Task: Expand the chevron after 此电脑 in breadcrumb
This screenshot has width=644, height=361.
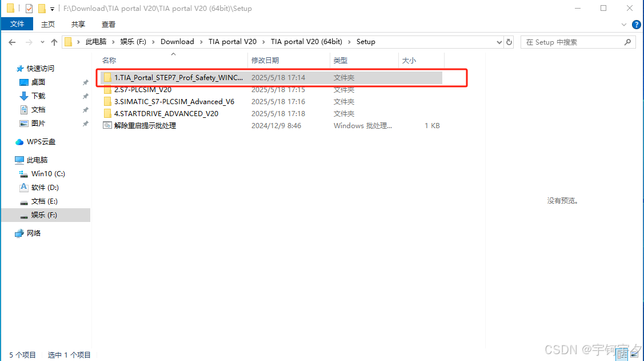Action: click(x=113, y=42)
